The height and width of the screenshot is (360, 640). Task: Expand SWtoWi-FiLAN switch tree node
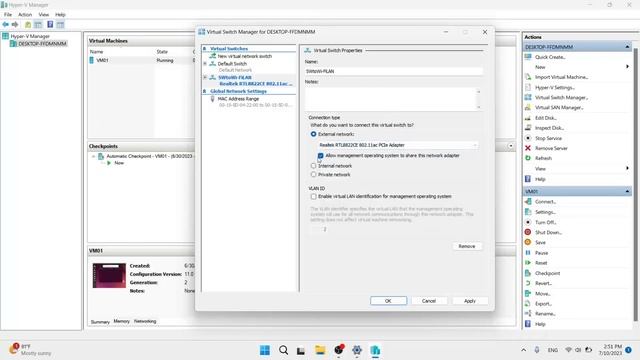tap(205, 77)
